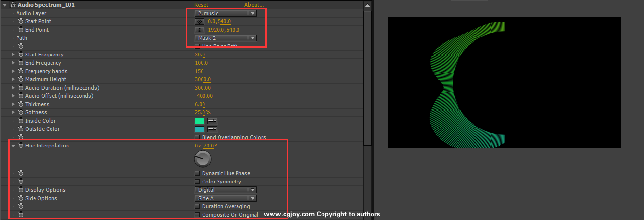Open the Audio Layer '2. music' dropdown
Screen dimensions: 644x220
point(225,13)
